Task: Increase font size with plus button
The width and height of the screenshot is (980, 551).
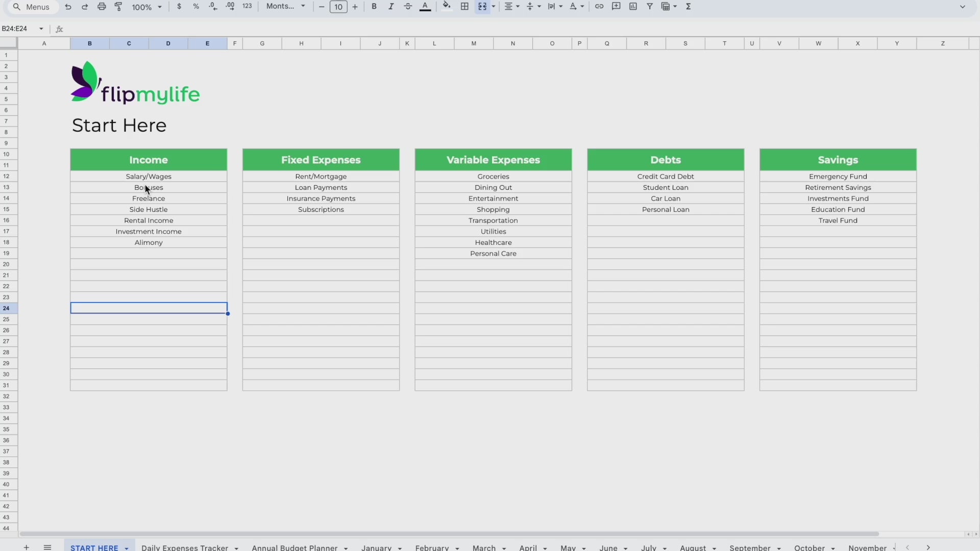Action: tap(355, 7)
